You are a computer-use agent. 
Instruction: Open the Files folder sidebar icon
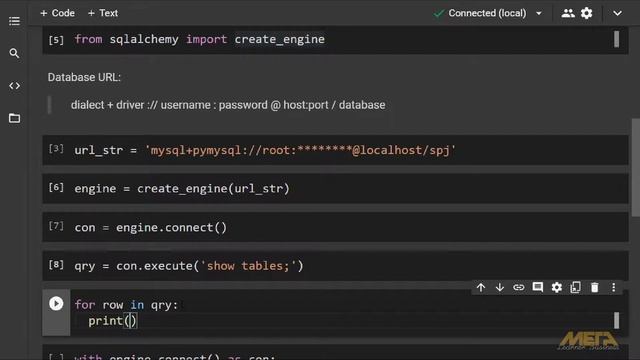click(14, 118)
